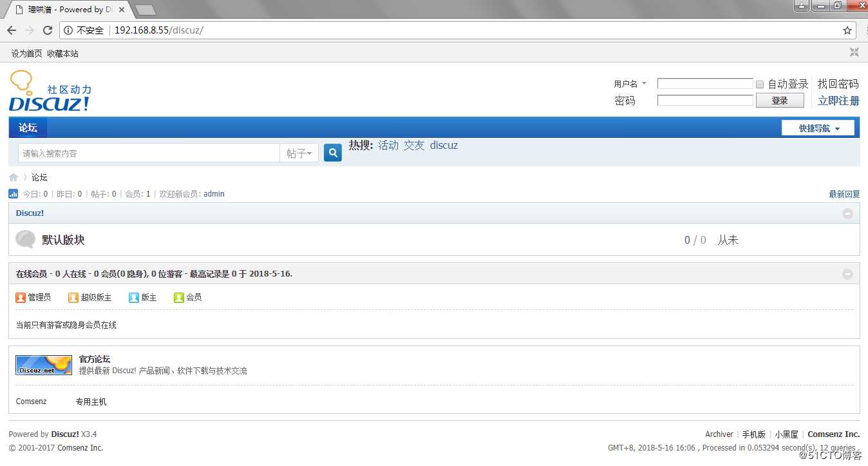This screenshot has height=466, width=868.
Task: Click the 会员 green user icon
Action: [179, 297]
